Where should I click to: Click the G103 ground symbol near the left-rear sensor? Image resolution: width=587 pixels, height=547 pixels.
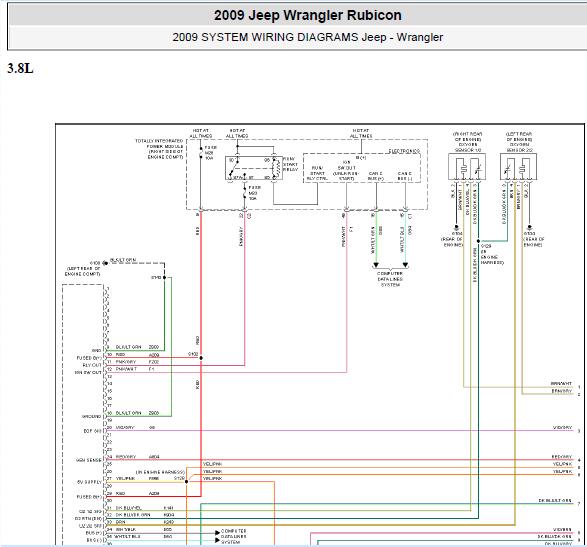click(529, 227)
